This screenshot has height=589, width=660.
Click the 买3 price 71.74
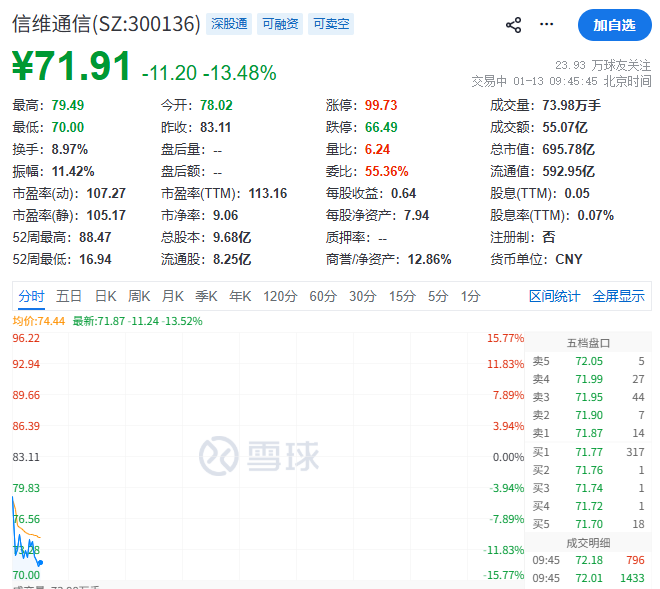tap(589, 488)
